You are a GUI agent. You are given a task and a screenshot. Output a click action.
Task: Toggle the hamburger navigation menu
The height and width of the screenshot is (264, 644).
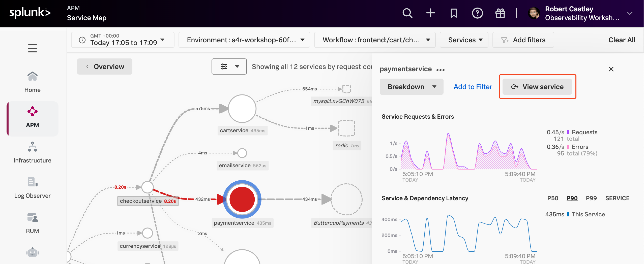[33, 48]
